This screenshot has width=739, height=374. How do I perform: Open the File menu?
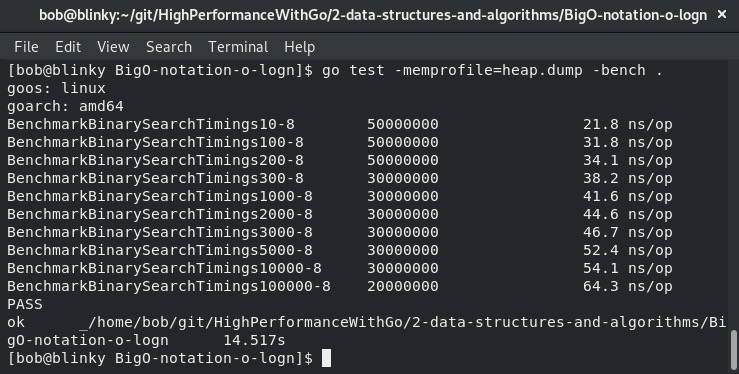coord(26,47)
